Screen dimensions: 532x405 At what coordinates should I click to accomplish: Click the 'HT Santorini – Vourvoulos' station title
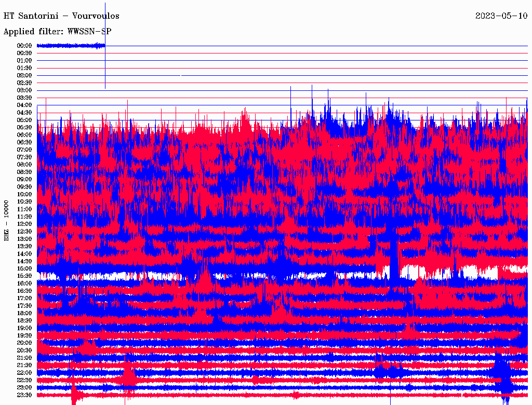(61, 16)
